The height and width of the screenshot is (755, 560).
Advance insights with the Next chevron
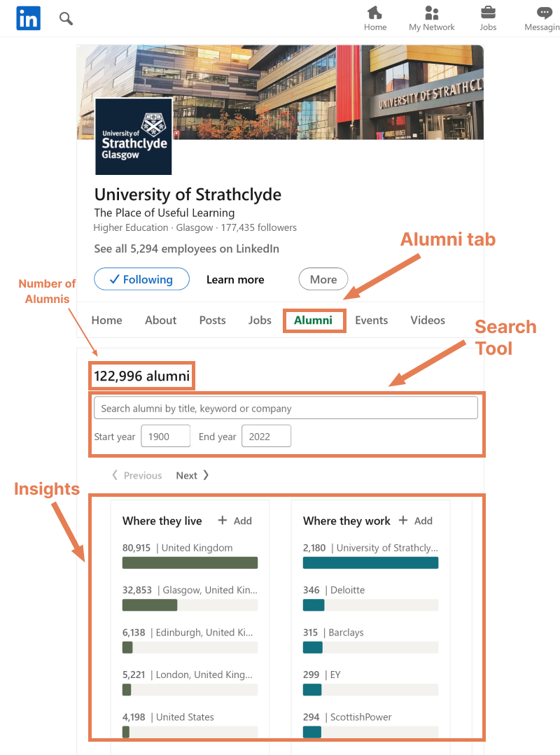click(x=192, y=475)
